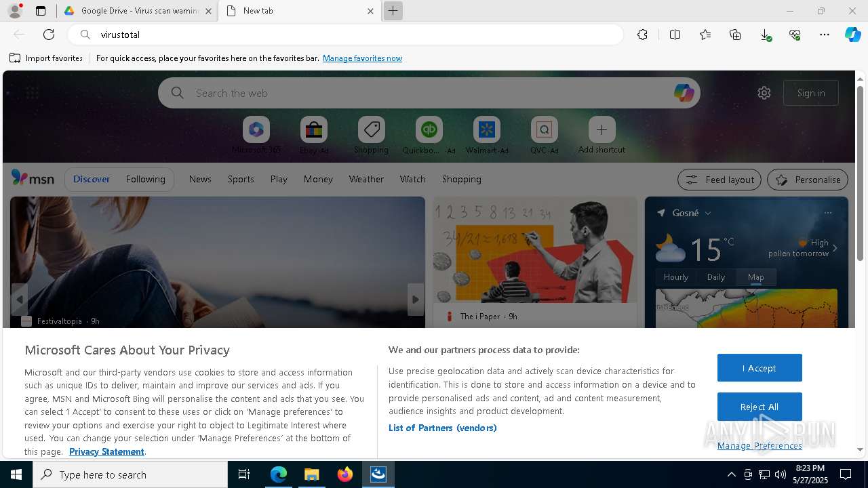Open Copilot icon in web search box
This screenshot has height=488, width=868.
click(684, 93)
